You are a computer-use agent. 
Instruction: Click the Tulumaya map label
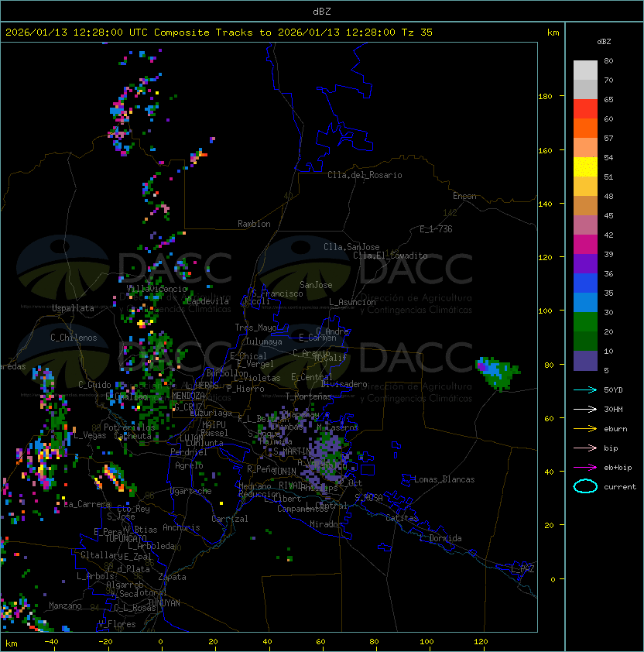[264, 341]
